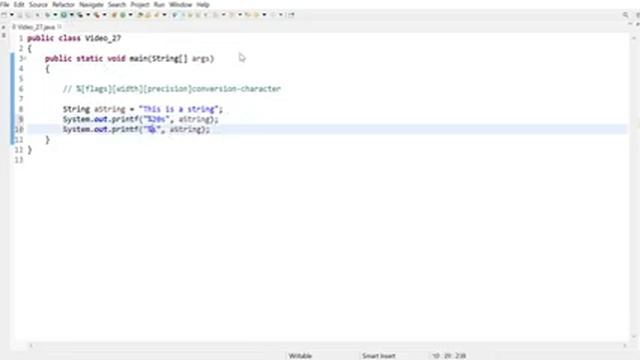The image size is (640, 360).
Task: Click the horizontal scrollbar left arrow
Action: click(x=31, y=346)
